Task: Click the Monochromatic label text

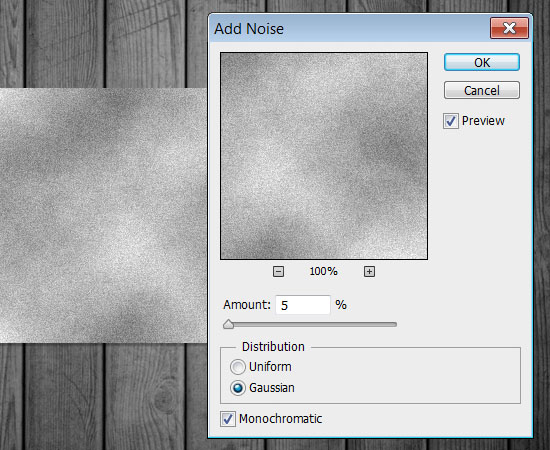Action: [x=281, y=419]
